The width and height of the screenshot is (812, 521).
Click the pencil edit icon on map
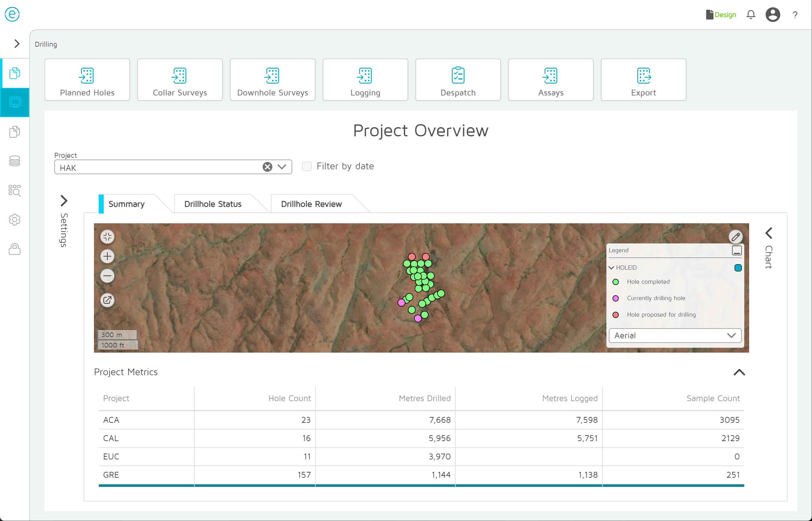[x=735, y=237]
